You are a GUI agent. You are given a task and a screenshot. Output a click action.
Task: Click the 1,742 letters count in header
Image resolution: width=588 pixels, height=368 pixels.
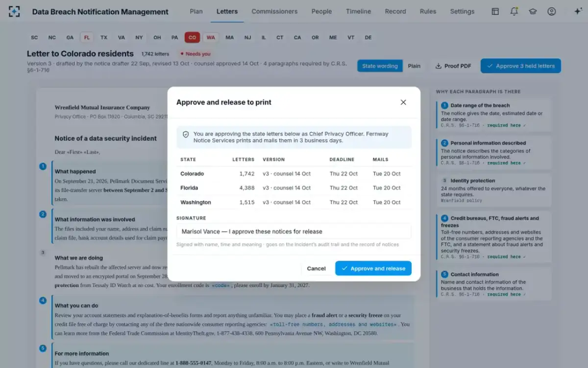coord(155,54)
